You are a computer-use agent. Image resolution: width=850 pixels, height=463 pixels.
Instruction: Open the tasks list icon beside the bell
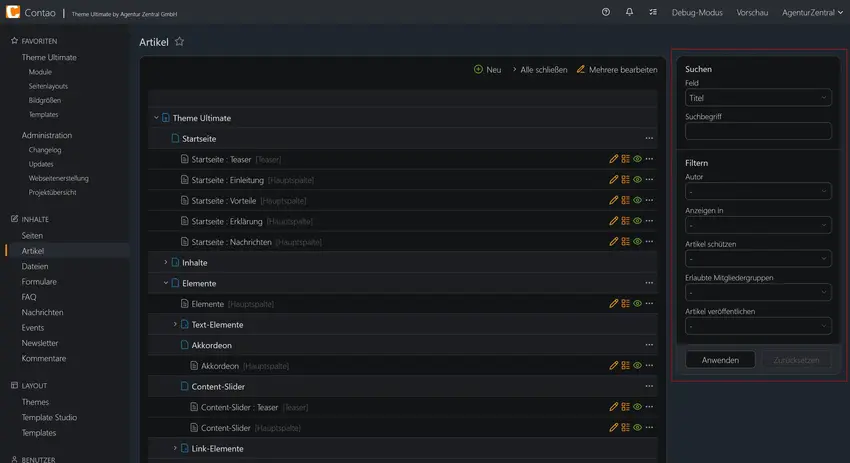[653, 12]
